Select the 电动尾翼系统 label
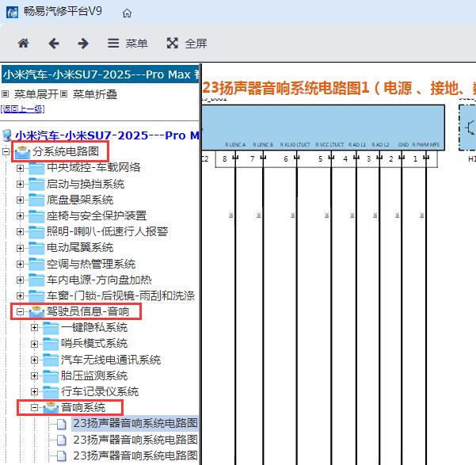Viewport: 476px width, 465px height. tap(80, 247)
